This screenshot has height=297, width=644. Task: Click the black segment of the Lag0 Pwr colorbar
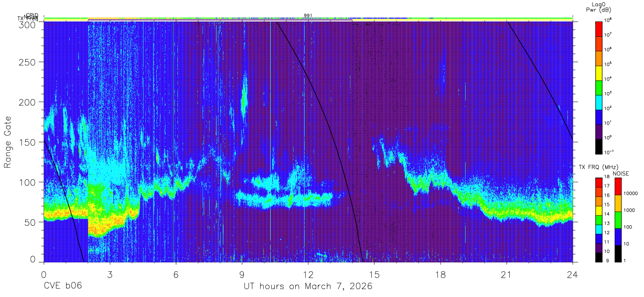[599, 146]
